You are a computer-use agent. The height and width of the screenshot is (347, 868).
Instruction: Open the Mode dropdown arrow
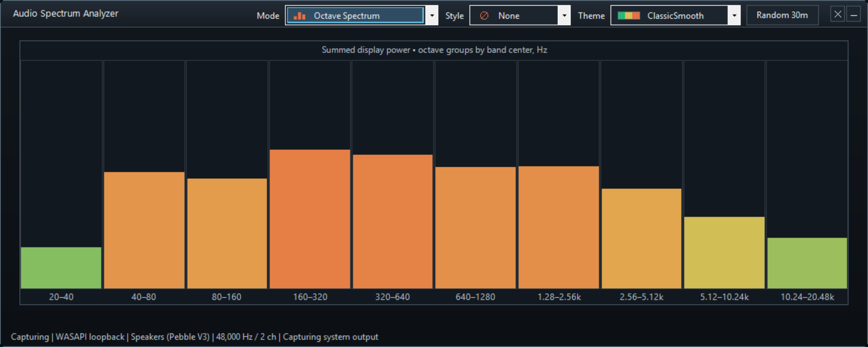click(x=432, y=15)
